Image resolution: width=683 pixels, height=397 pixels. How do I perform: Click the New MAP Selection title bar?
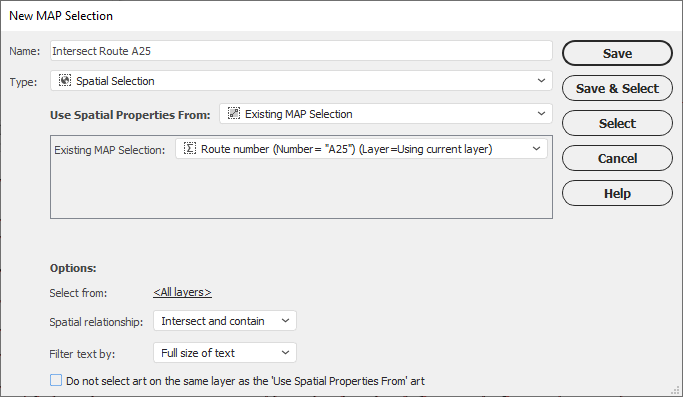(x=342, y=16)
